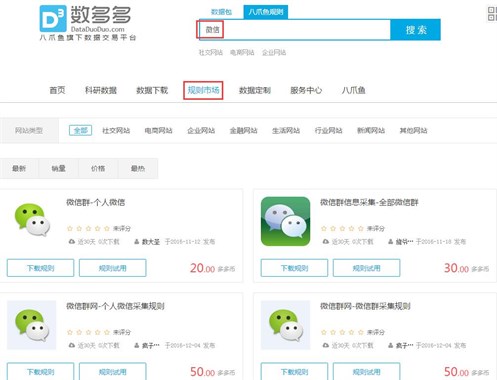
Task: Click the thumbnail of 微信群网-微信群采集规则
Action: [x=285, y=325]
